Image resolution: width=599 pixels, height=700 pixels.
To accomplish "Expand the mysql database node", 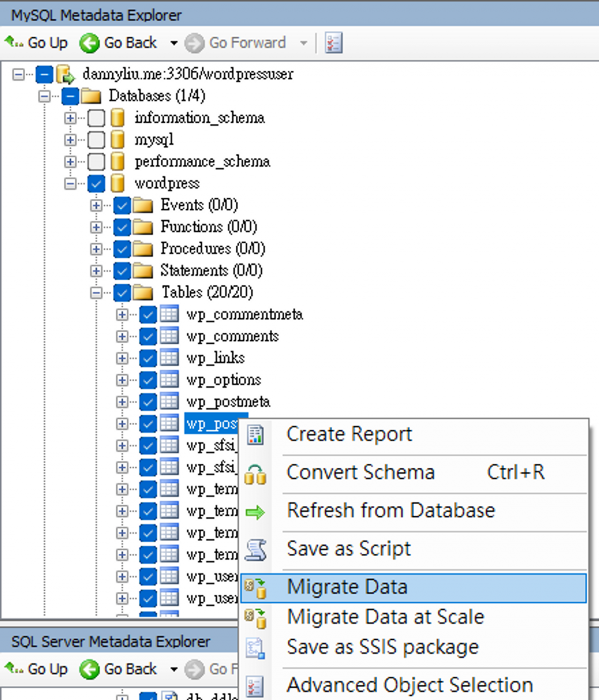I will pyautogui.click(x=70, y=140).
